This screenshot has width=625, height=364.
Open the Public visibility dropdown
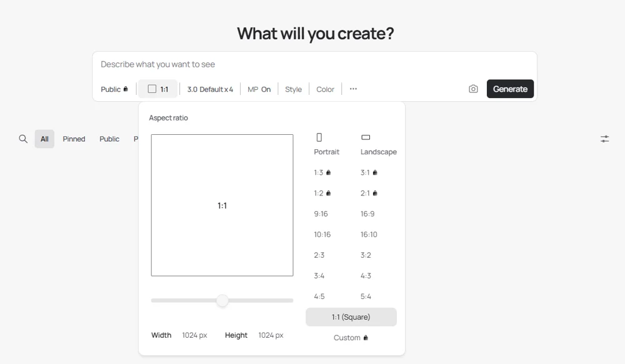pyautogui.click(x=114, y=89)
